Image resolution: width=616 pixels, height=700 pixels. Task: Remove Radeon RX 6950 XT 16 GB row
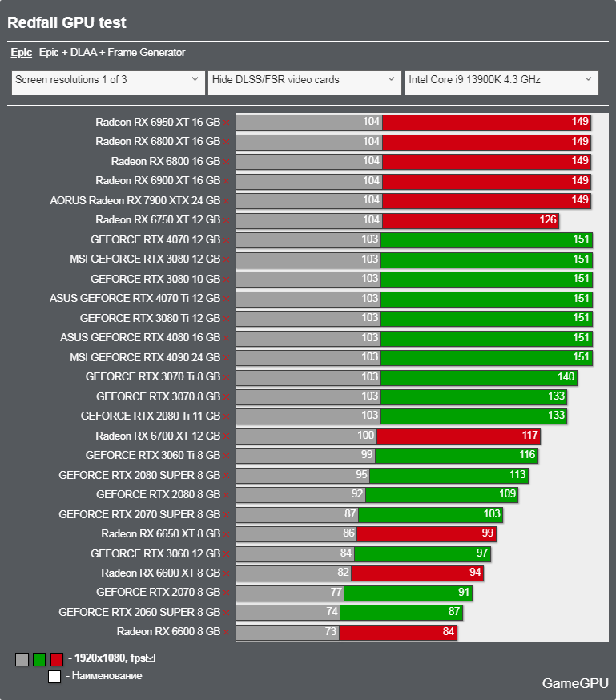click(x=227, y=123)
